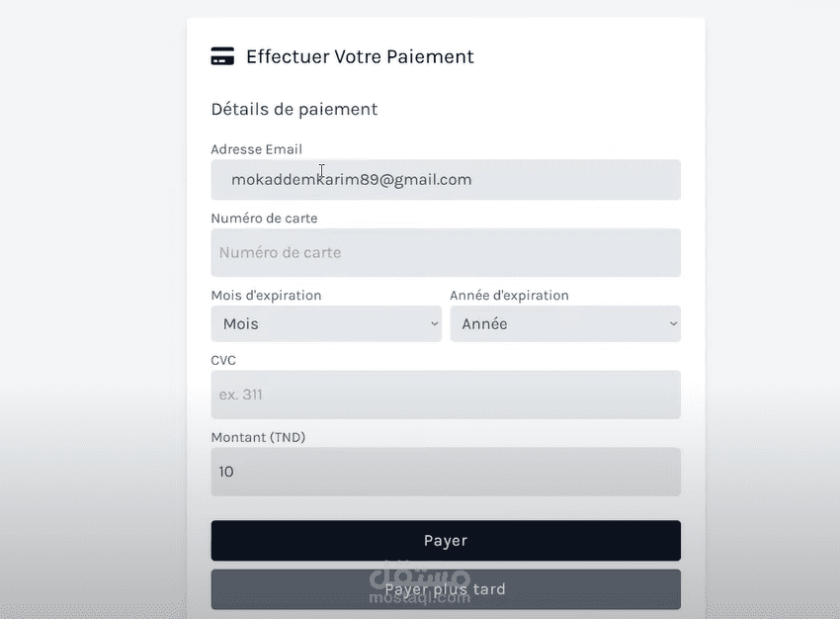Click the CVC label above field
This screenshot has height=619, width=840.
[x=223, y=360]
